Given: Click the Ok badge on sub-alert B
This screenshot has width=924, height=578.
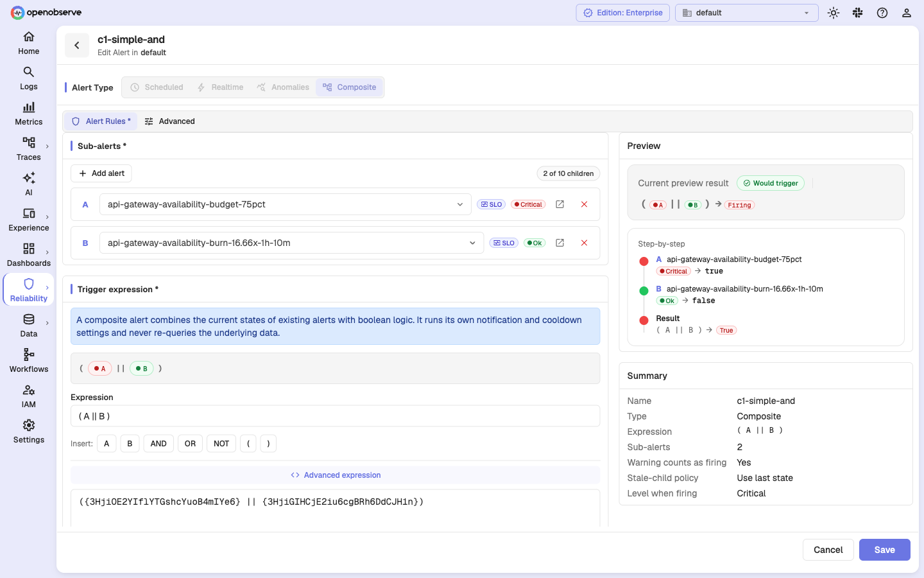Looking at the screenshot, I should click(535, 243).
